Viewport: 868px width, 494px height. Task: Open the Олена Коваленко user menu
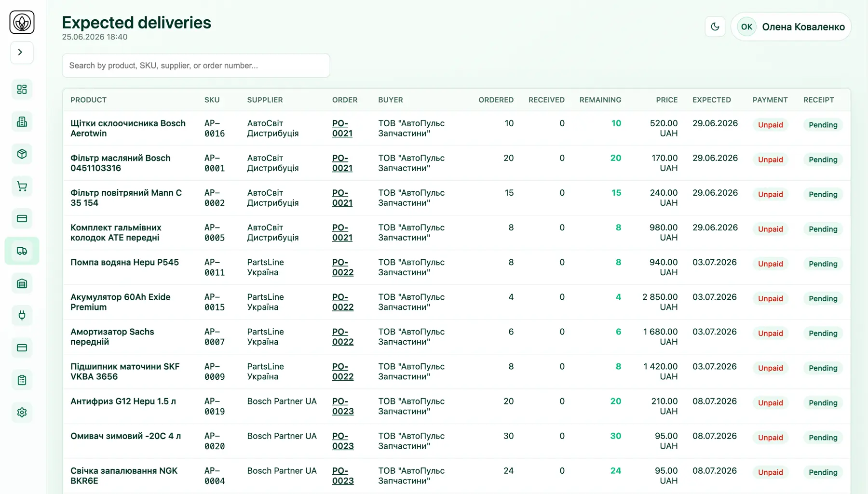tap(791, 27)
